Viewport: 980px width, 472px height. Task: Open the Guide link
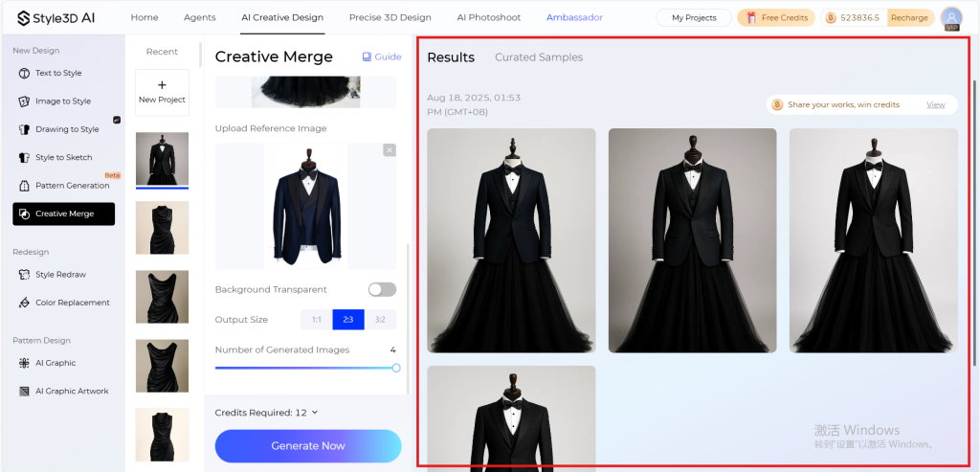(382, 56)
